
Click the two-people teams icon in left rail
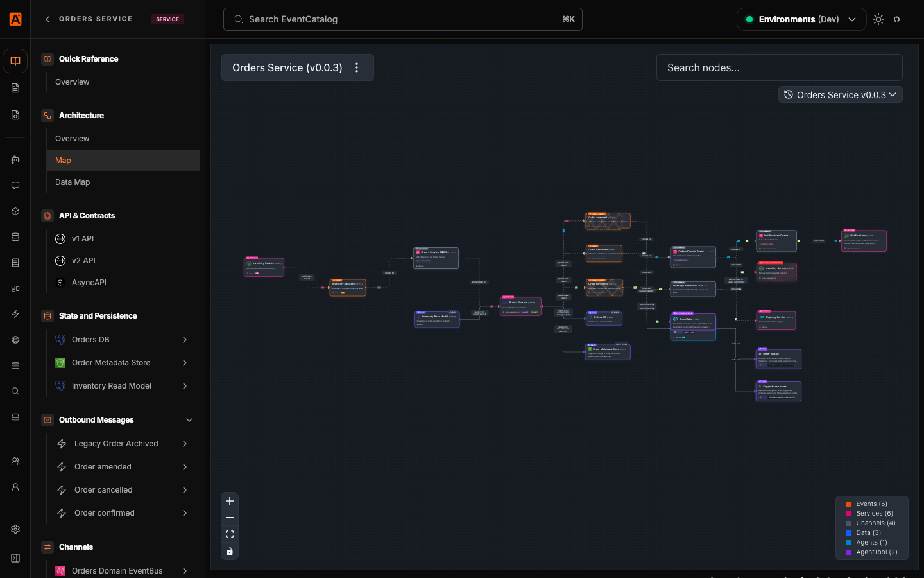(x=15, y=461)
